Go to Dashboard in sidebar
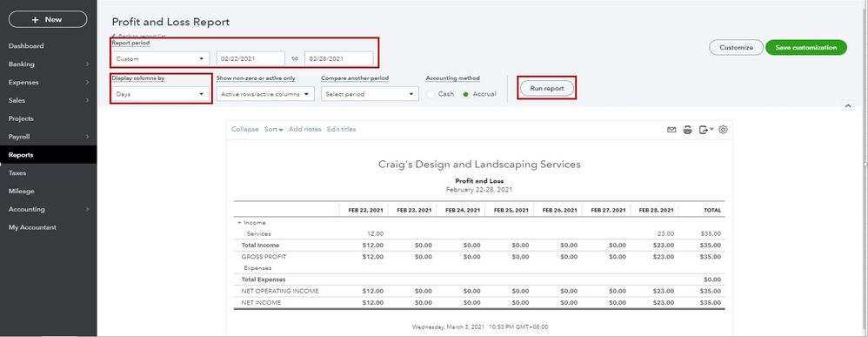Image resolution: width=868 pixels, height=337 pixels. [x=26, y=46]
